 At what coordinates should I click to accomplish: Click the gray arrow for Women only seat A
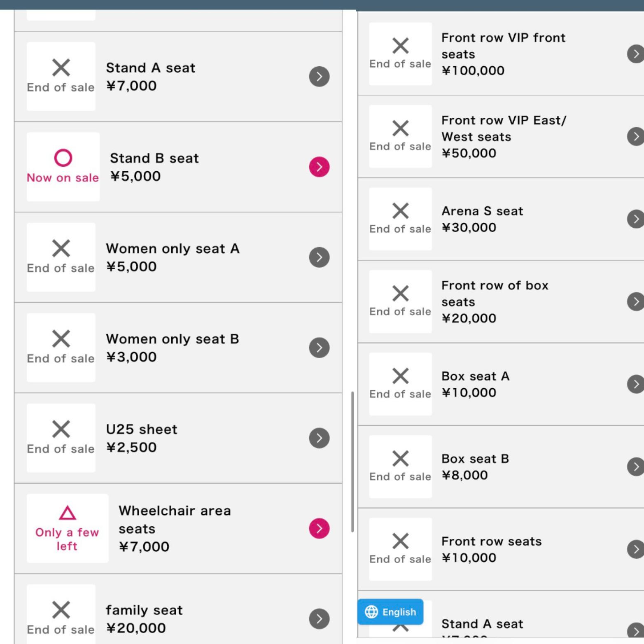point(319,257)
